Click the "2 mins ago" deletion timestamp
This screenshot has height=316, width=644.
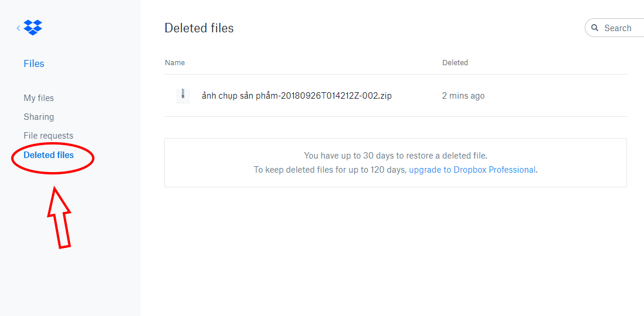pyautogui.click(x=463, y=96)
